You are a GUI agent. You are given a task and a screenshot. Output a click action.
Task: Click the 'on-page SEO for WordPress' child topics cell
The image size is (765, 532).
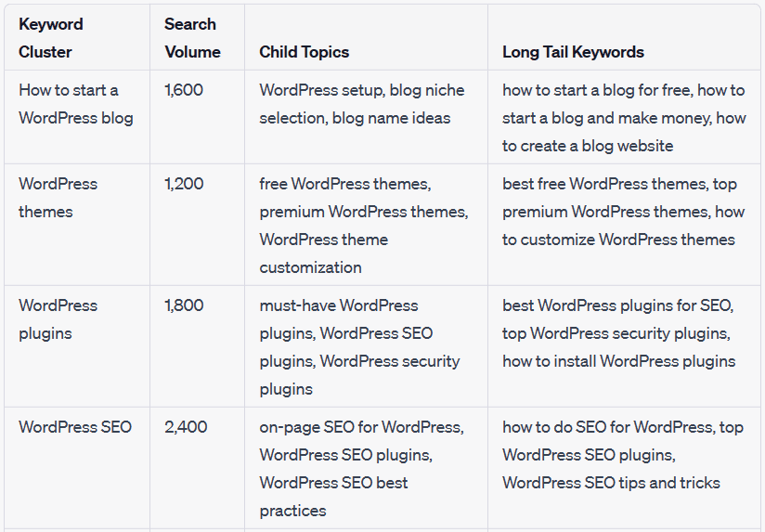367,468
